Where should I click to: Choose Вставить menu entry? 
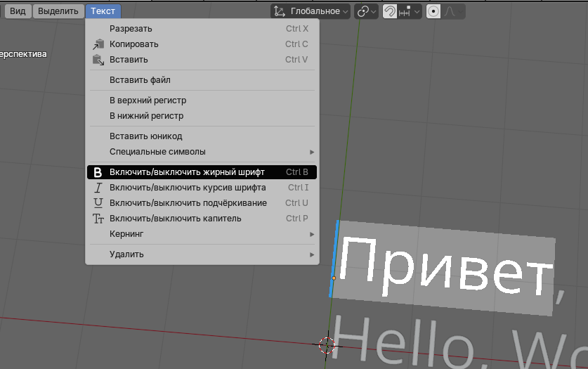[x=202, y=60]
